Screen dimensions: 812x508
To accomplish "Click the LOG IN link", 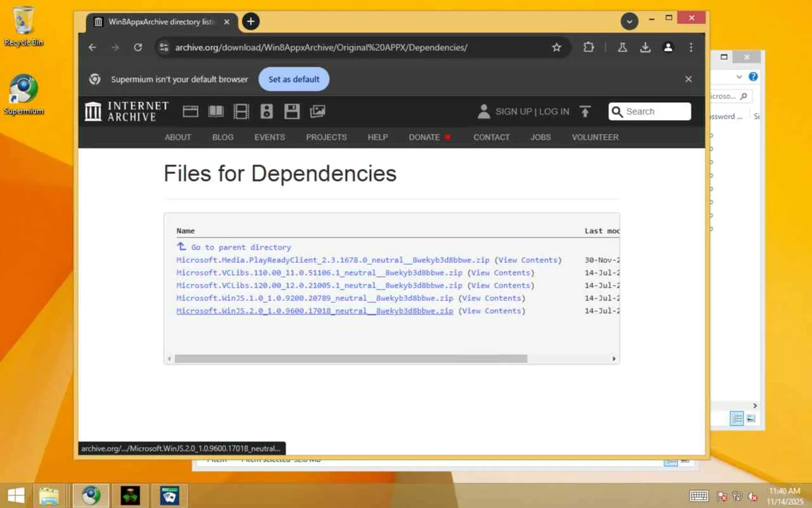I will (x=554, y=112).
